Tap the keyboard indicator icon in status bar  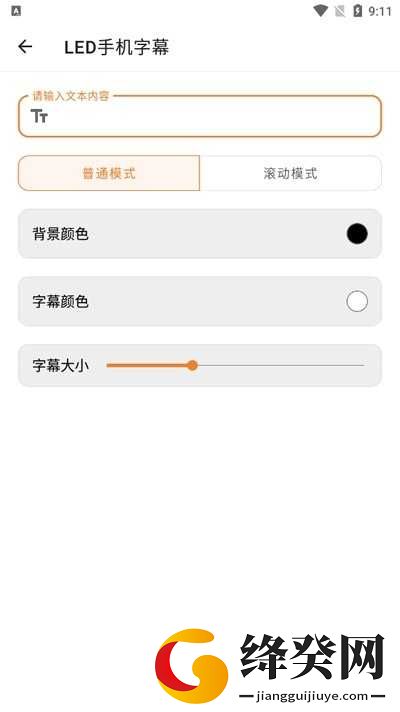(x=16, y=11)
